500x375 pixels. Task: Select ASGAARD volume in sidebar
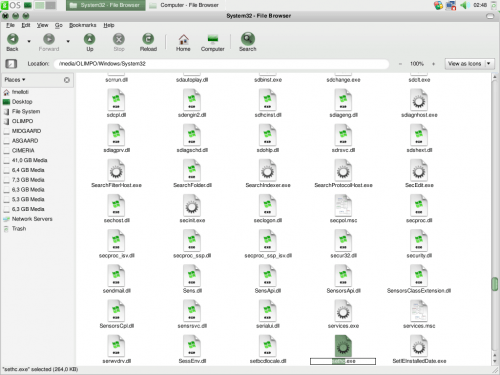(25, 141)
